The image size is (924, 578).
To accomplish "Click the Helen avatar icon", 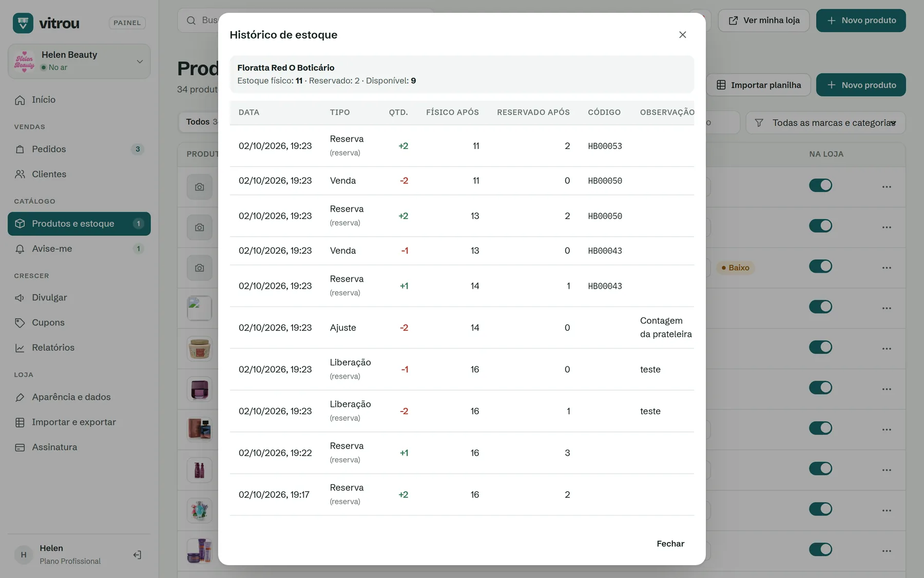I will [24, 554].
